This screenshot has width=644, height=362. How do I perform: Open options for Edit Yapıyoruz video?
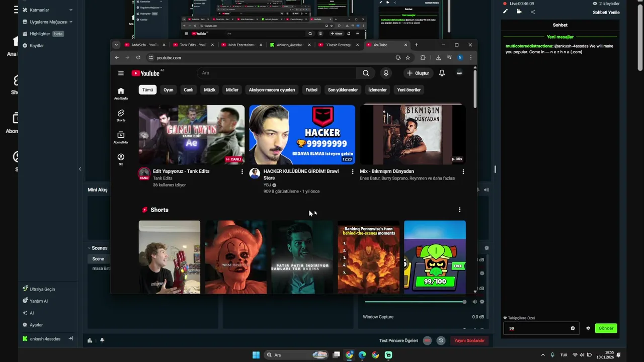pyautogui.click(x=242, y=171)
